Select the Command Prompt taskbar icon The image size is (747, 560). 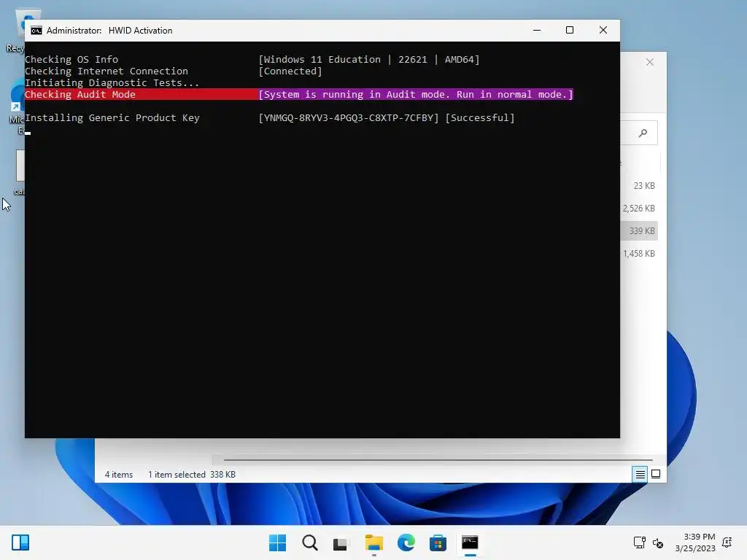point(470,542)
